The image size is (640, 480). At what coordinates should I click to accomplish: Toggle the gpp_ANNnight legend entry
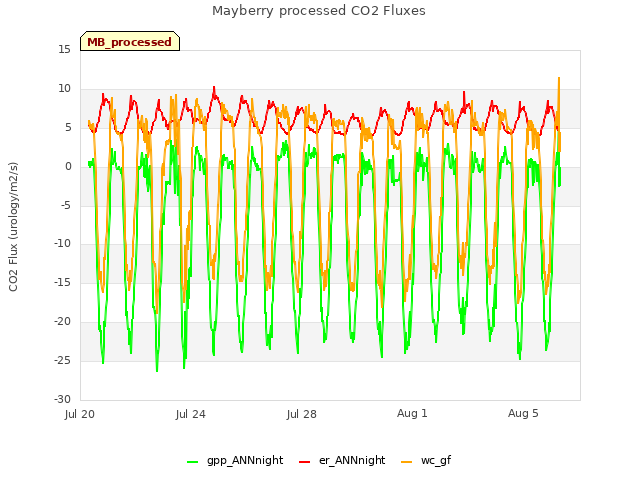[x=235, y=460]
